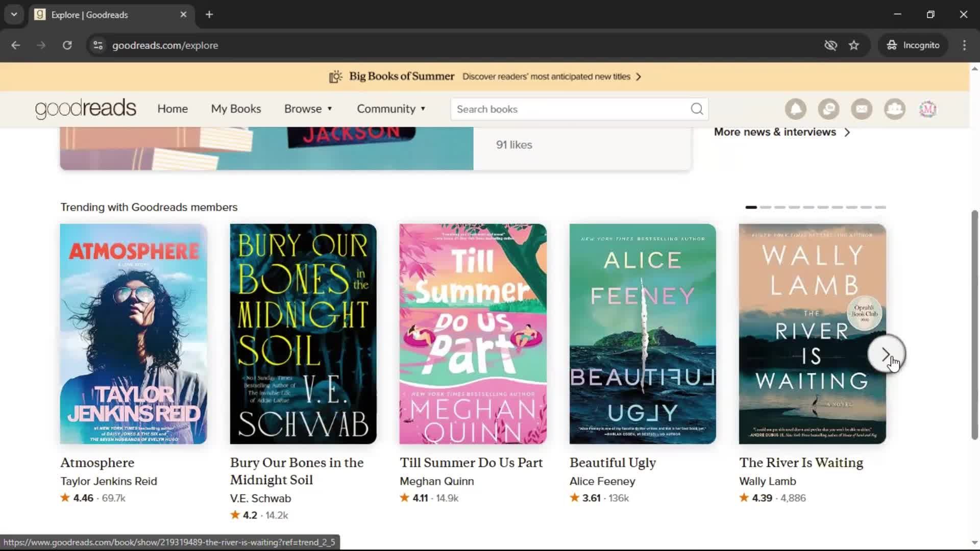Close the Explore | Goodreads tab

(x=183, y=15)
